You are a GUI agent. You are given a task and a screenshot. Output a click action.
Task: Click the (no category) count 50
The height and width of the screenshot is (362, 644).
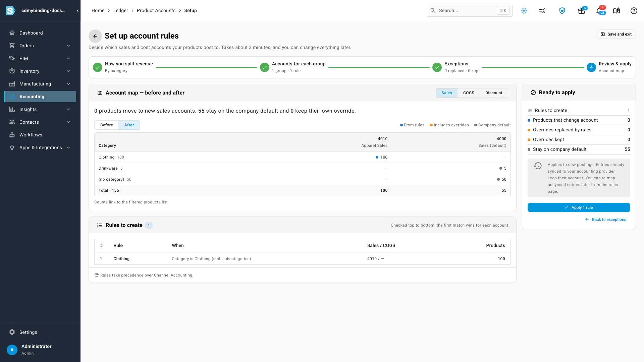(x=504, y=179)
